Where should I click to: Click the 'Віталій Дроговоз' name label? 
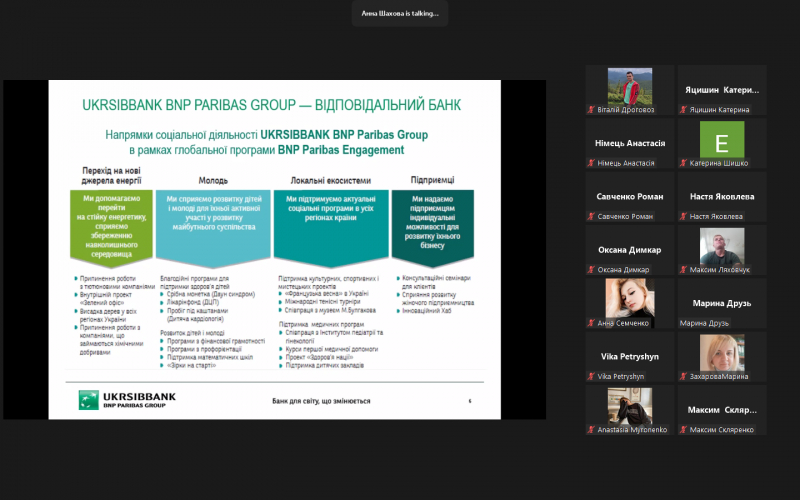[x=626, y=110]
